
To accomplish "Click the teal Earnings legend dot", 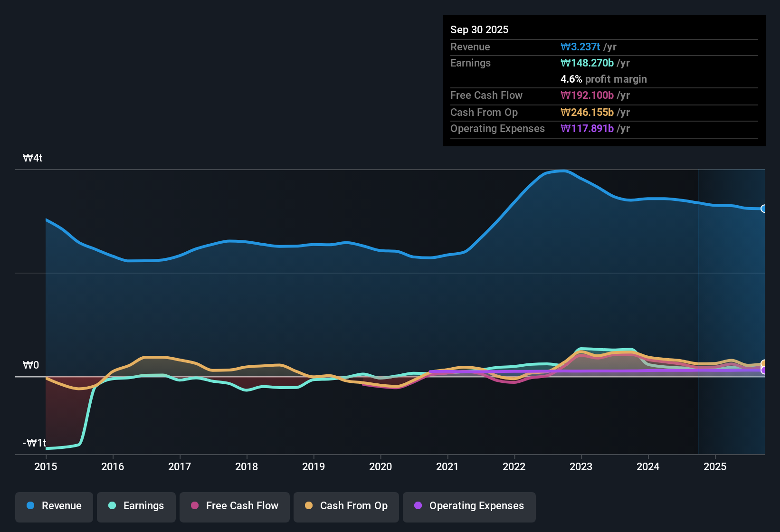I will (112, 506).
